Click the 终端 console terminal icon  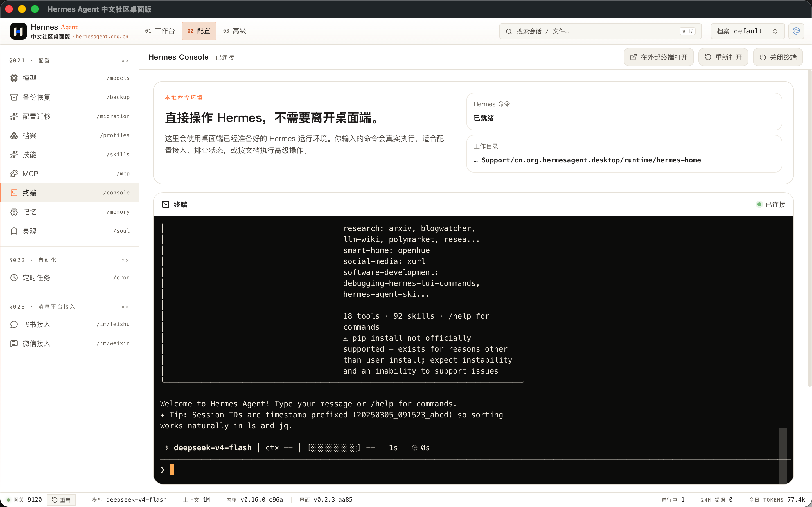tap(14, 193)
